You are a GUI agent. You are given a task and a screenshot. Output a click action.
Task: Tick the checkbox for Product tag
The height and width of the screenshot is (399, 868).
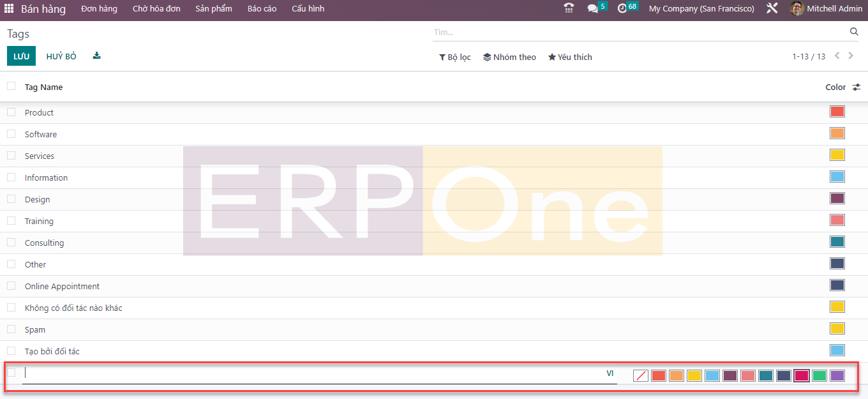(x=11, y=112)
